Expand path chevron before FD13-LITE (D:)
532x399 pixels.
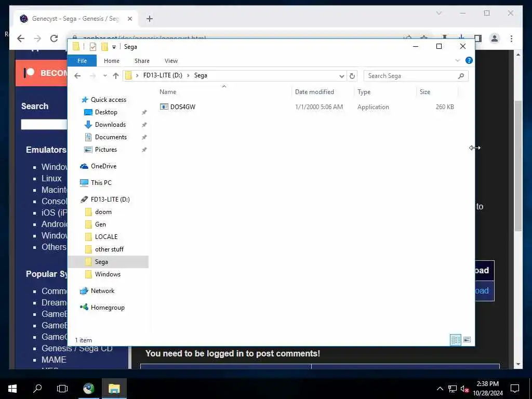(x=137, y=76)
